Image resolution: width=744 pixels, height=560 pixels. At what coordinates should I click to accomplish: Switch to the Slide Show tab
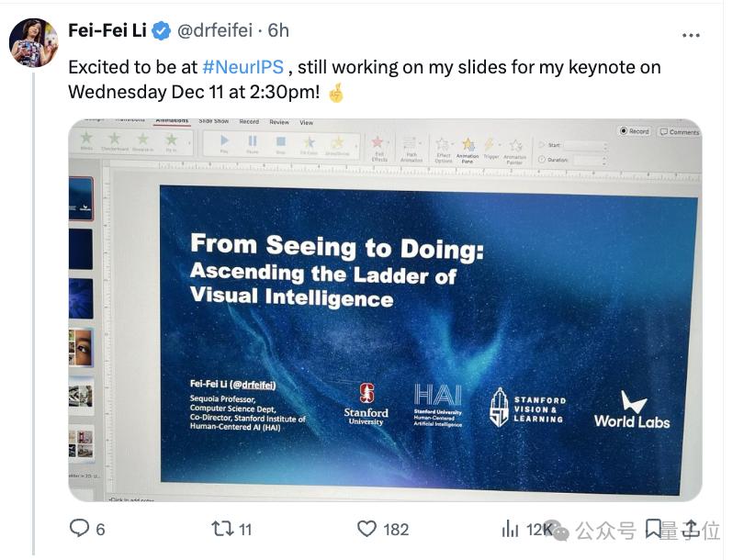click(213, 121)
